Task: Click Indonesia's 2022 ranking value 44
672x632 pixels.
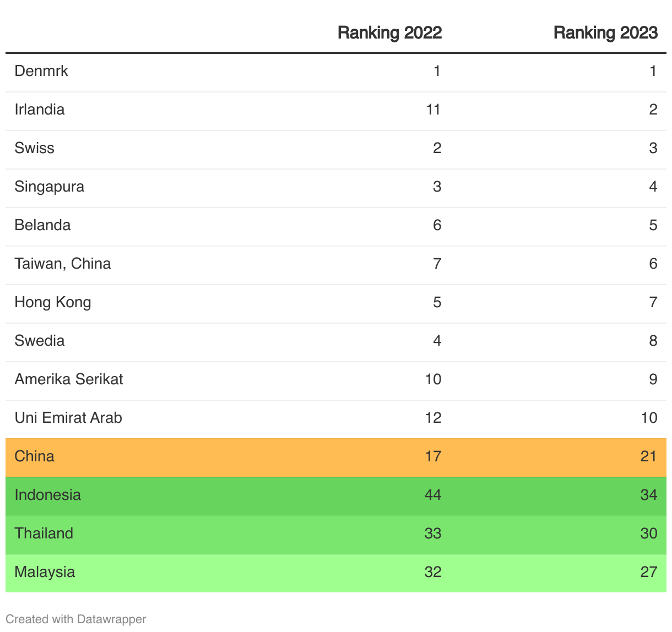Action: (x=433, y=495)
